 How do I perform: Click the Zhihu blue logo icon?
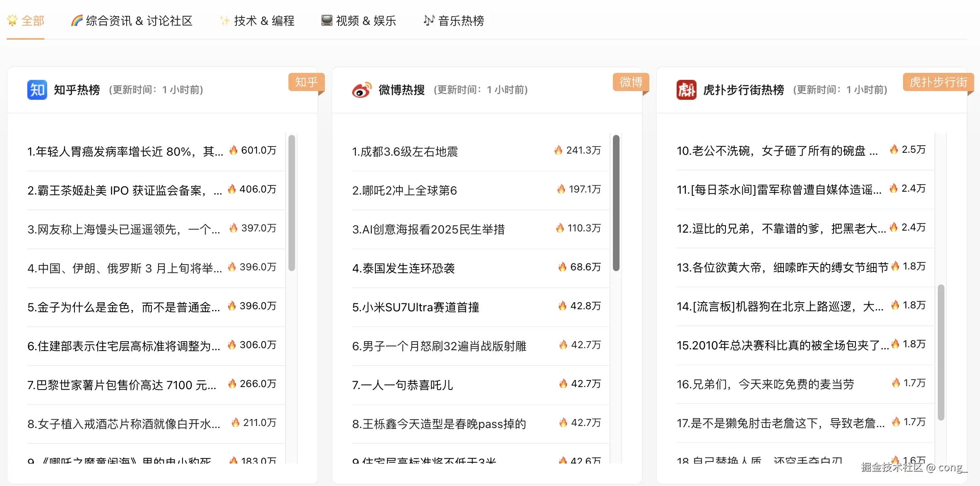[x=37, y=90]
